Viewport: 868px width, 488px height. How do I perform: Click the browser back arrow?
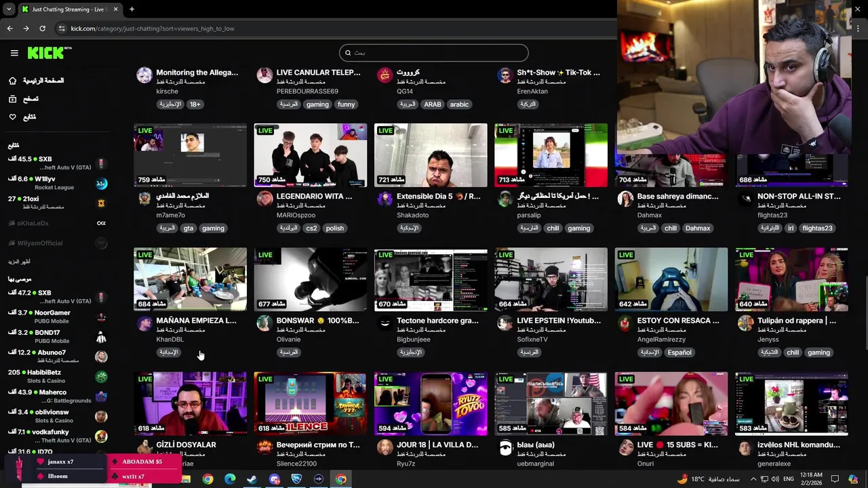(x=9, y=28)
